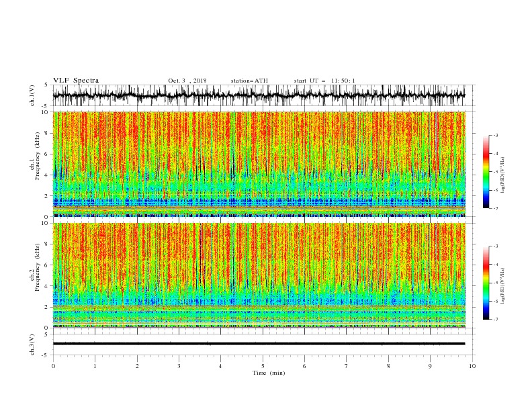Click inside the ch.1 spectrogram panel

(259, 164)
